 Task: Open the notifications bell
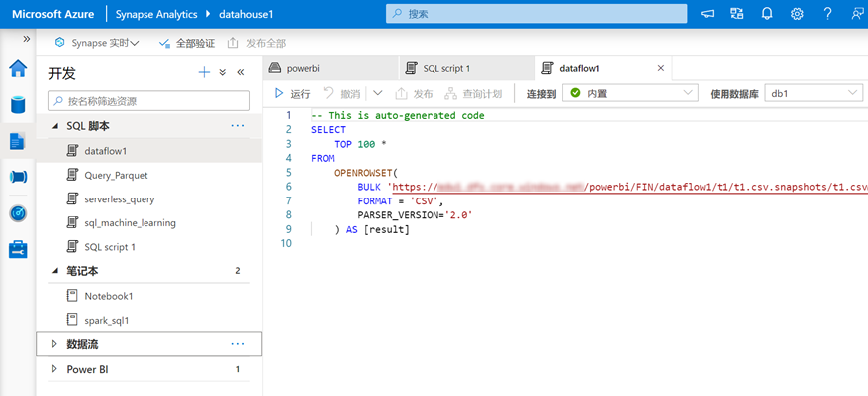pyautogui.click(x=767, y=14)
